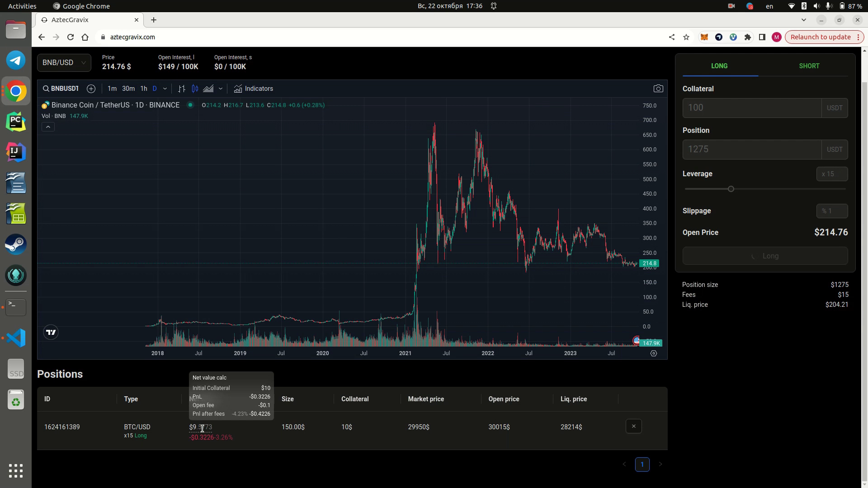The image size is (868, 488).
Task: Click position ID 1624161389
Action: [62, 427]
